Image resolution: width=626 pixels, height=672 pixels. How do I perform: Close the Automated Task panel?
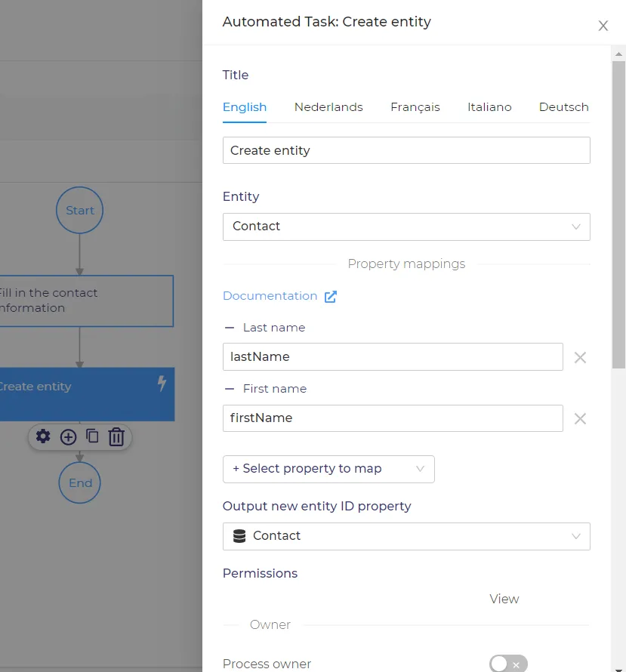(603, 26)
